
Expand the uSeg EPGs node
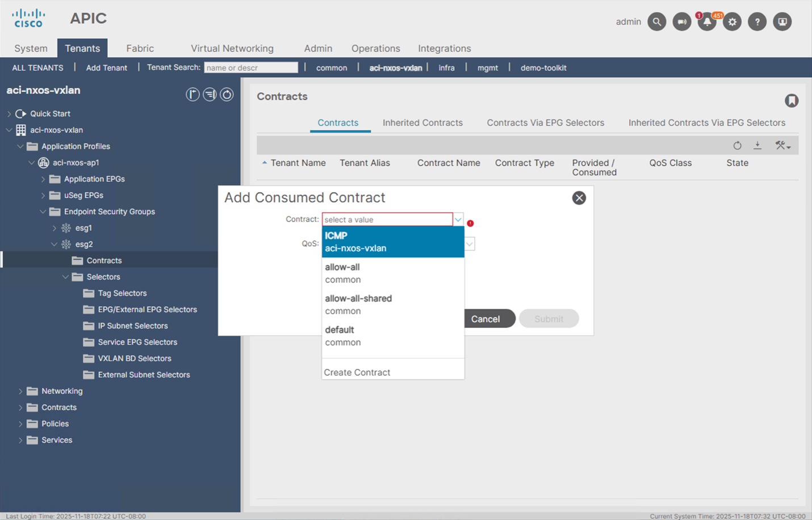coord(43,195)
